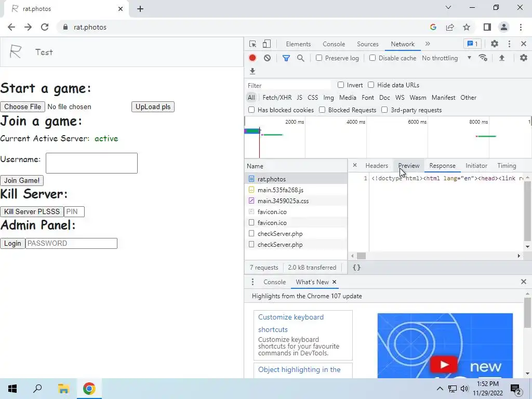The height and width of the screenshot is (399, 532).
Task: Check Has blocked cookies
Action: tap(251, 110)
